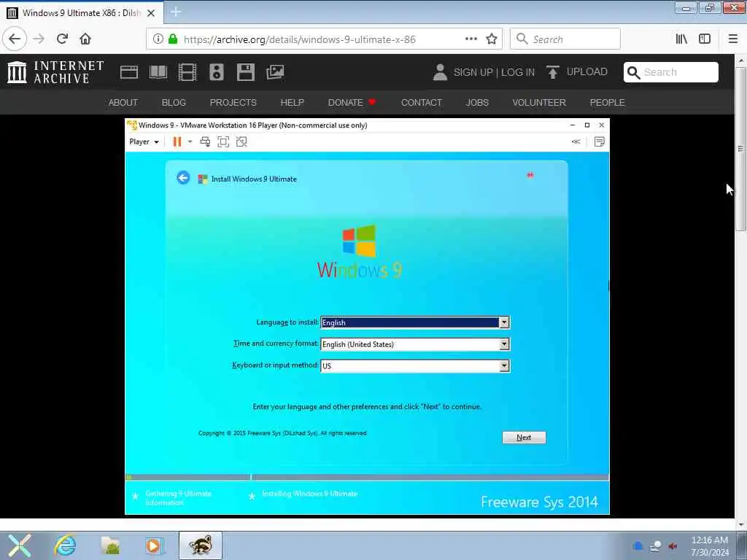Click the page vertical scrollbar

click(740, 149)
